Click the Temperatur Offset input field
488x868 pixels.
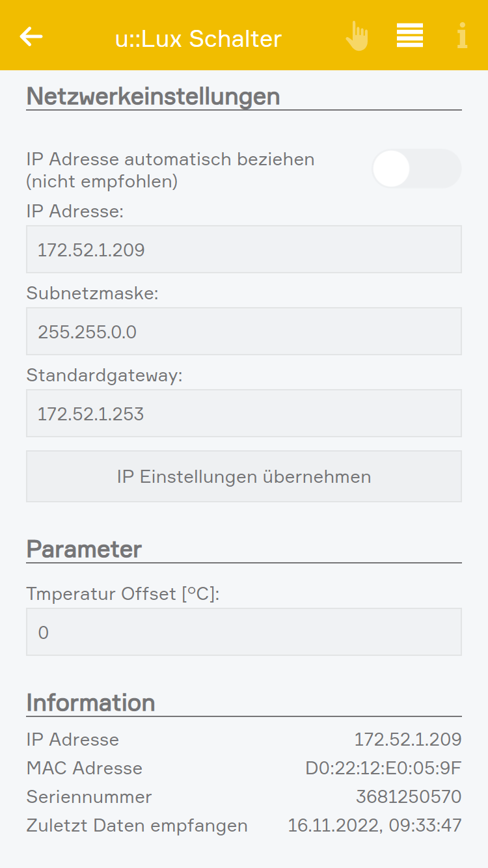tap(244, 632)
